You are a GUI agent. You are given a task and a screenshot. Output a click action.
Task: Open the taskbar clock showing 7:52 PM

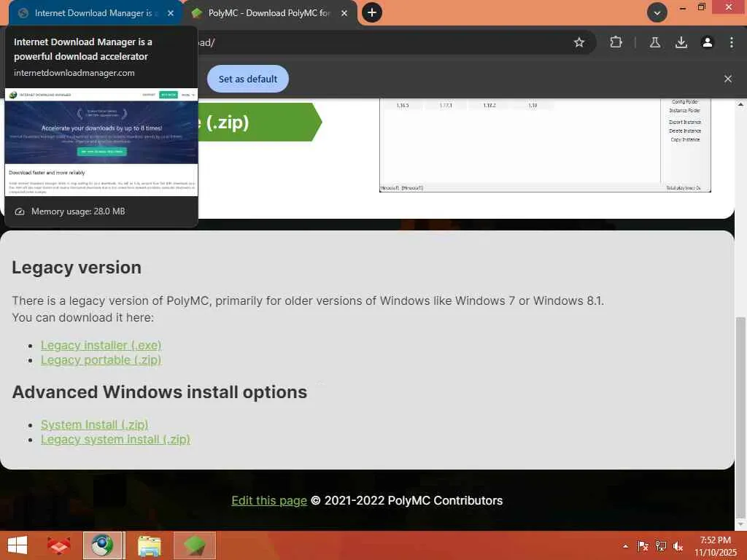pos(715,546)
